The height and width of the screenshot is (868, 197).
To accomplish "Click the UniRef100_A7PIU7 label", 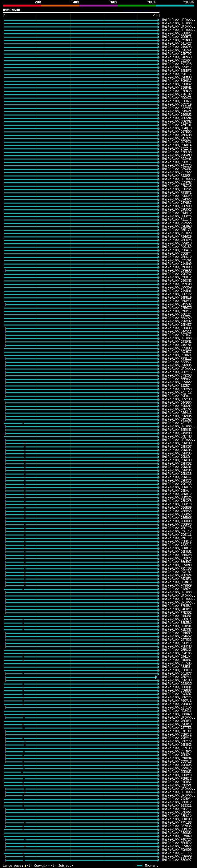I will click(x=176, y=94).
